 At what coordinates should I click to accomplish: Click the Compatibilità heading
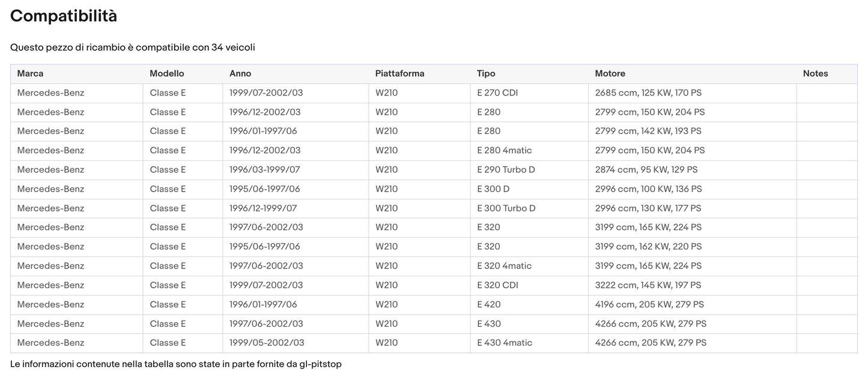click(64, 16)
